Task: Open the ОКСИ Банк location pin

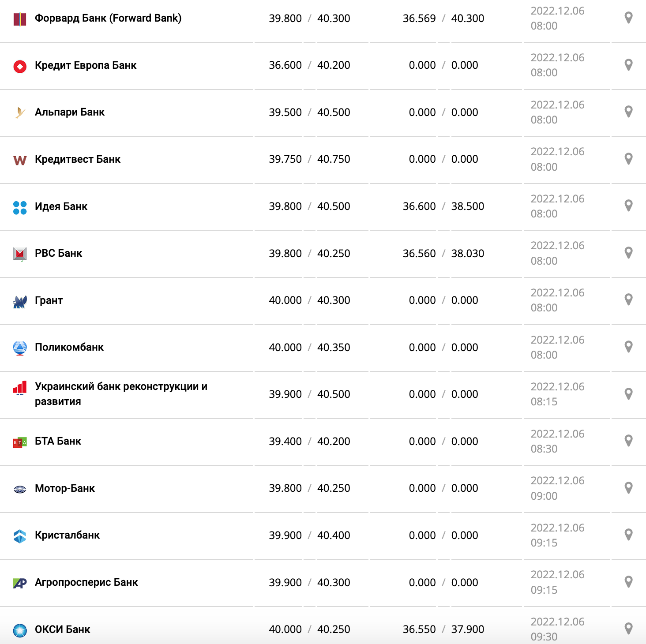Action: [x=629, y=629]
